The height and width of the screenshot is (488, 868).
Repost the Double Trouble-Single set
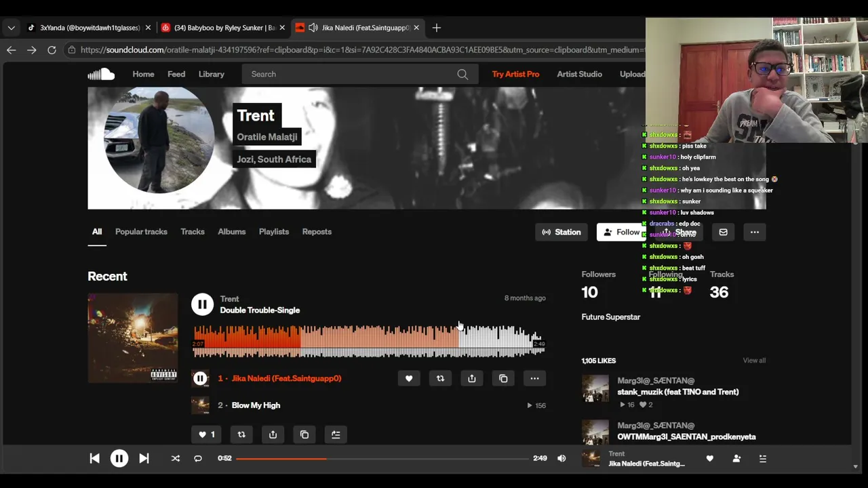click(241, 434)
